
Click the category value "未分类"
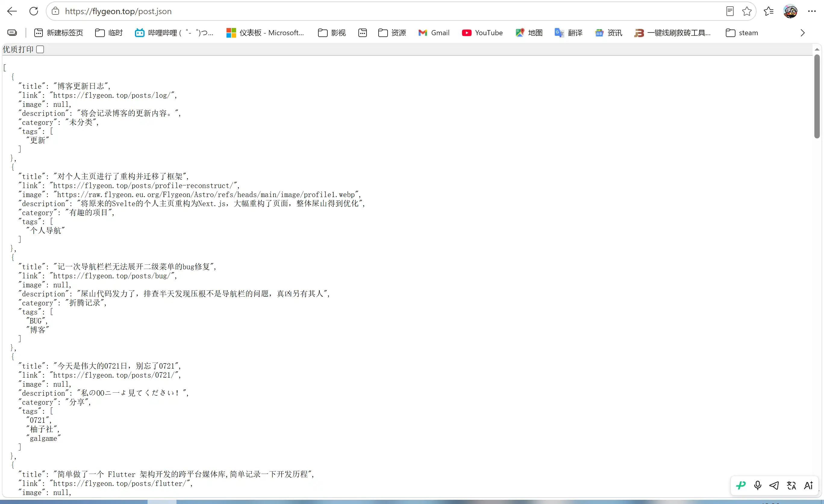coord(81,122)
